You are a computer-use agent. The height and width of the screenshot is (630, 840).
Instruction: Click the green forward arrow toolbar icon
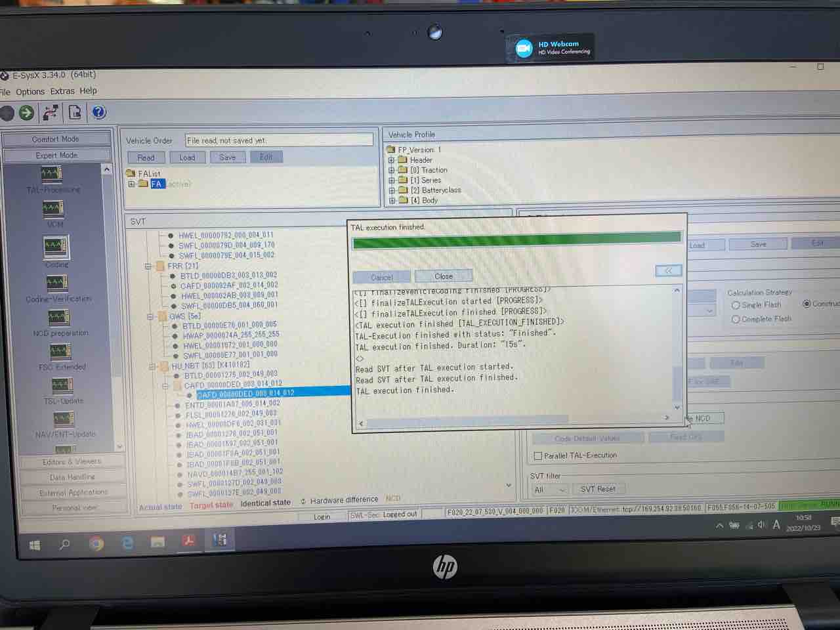[x=26, y=113]
